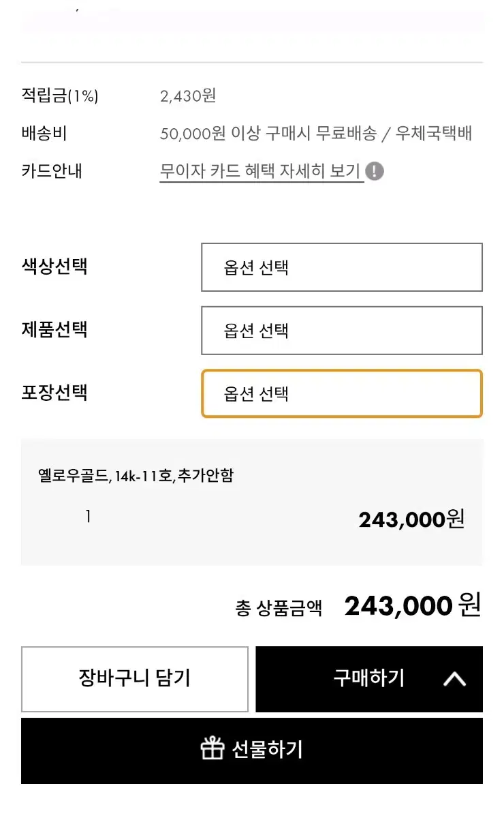Click the 카드안내 label
Image resolution: width=504 pixels, height=818 pixels.
(x=52, y=171)
